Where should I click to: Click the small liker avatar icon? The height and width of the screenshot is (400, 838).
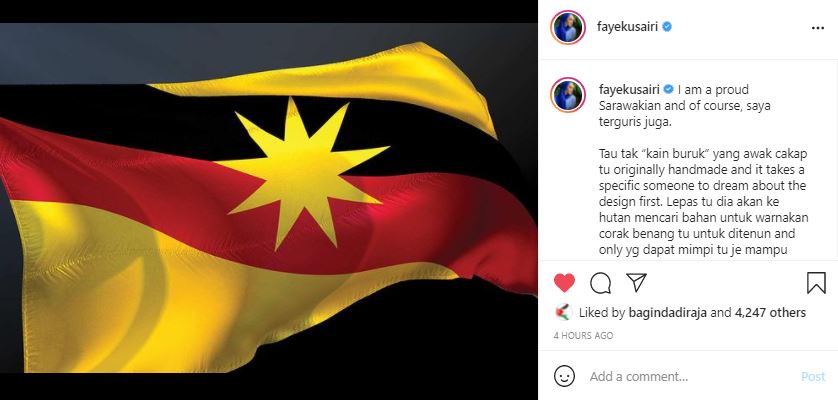[563, 312]
